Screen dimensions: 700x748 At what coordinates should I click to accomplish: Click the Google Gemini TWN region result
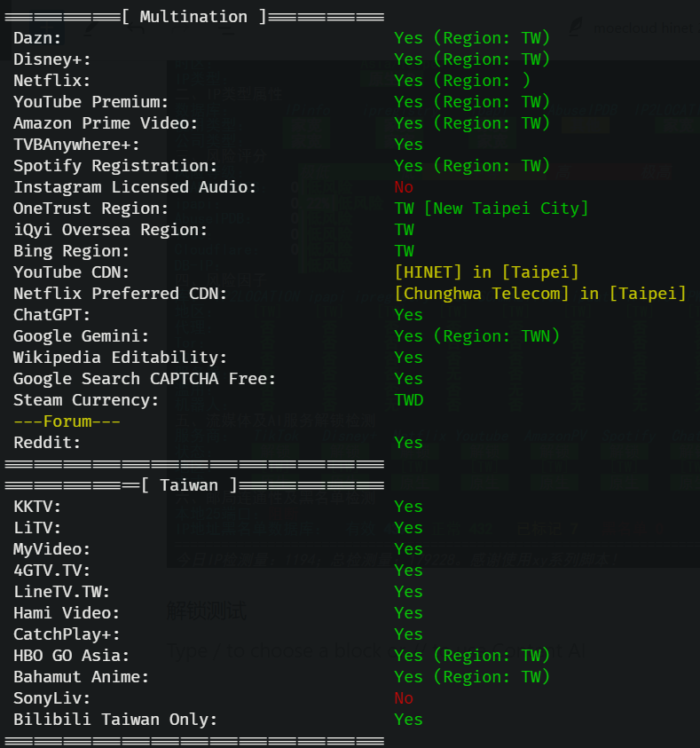[x=476, y=336]
